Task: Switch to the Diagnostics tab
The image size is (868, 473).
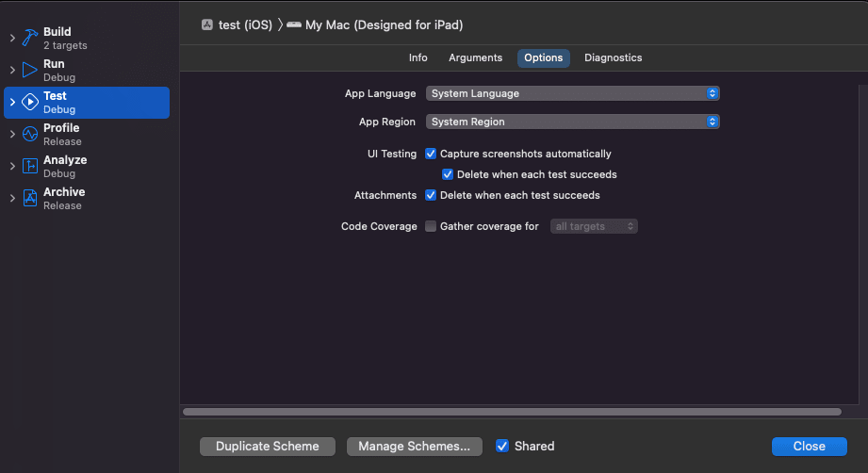Action: click(x=613, y=58)
